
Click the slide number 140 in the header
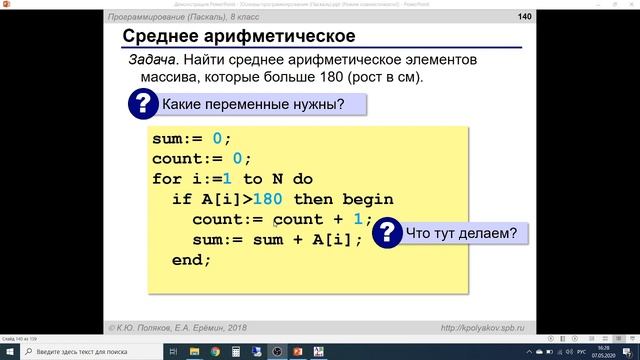tap(524, 17)
